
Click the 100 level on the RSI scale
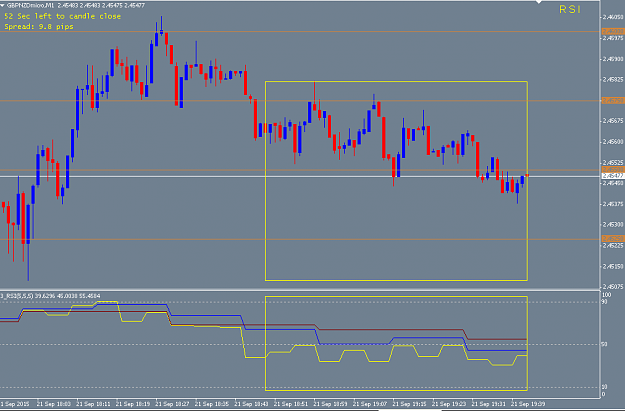[x=606, y=295]
